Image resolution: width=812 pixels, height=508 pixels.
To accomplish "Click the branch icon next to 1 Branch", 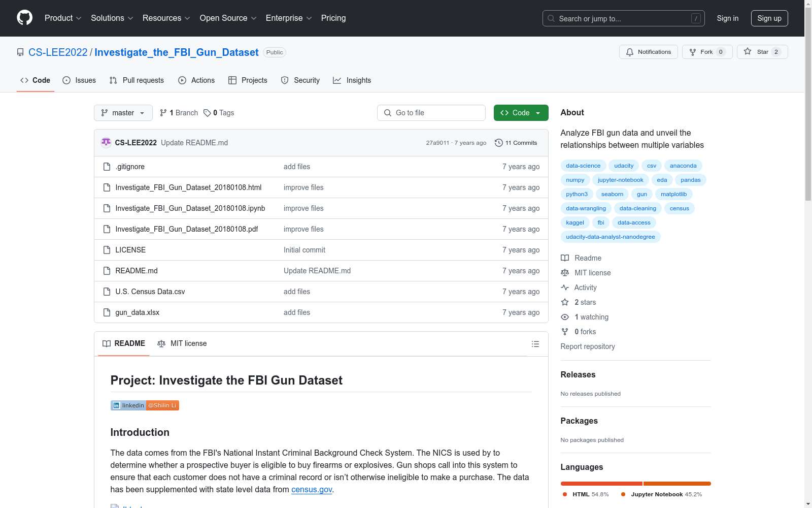I will tap(163, 113).
